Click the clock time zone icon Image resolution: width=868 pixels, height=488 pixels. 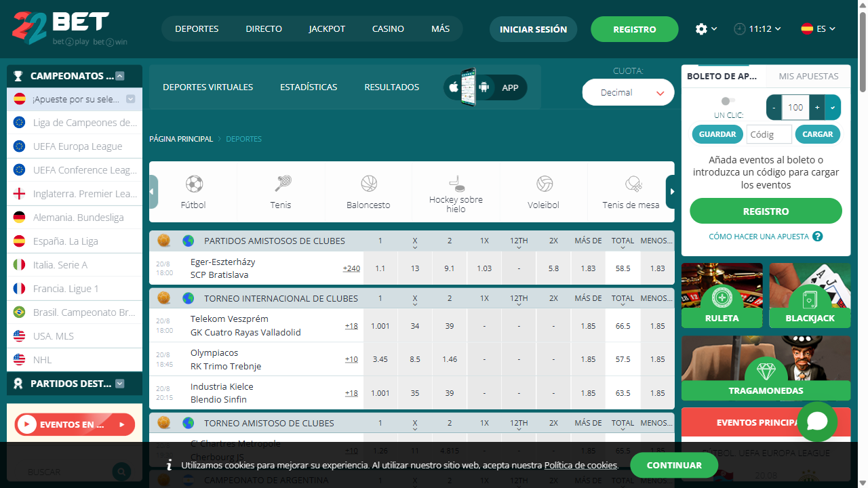740,29
